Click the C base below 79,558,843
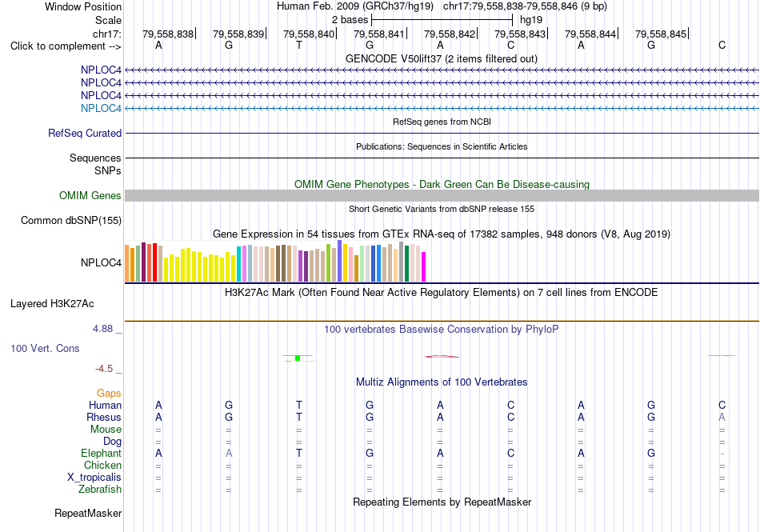The width and height of the screenshot is (760, 532). click(510, 45)
